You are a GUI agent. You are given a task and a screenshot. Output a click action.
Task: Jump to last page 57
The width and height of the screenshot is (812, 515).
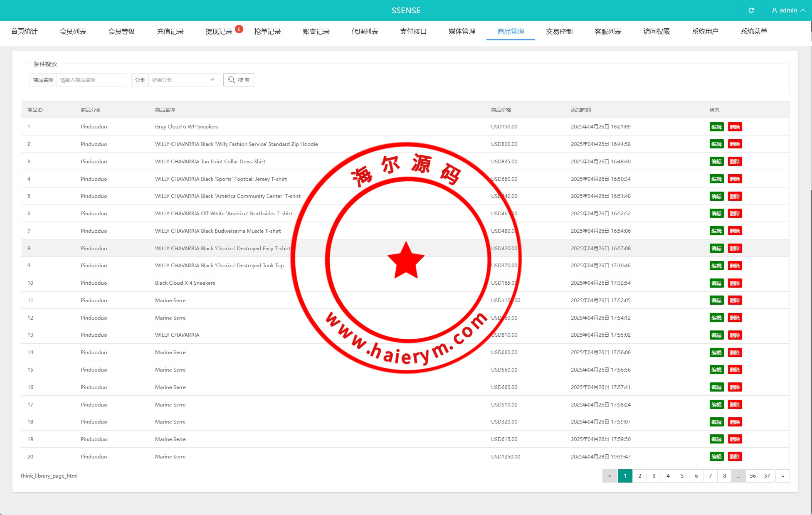(767, 476)
